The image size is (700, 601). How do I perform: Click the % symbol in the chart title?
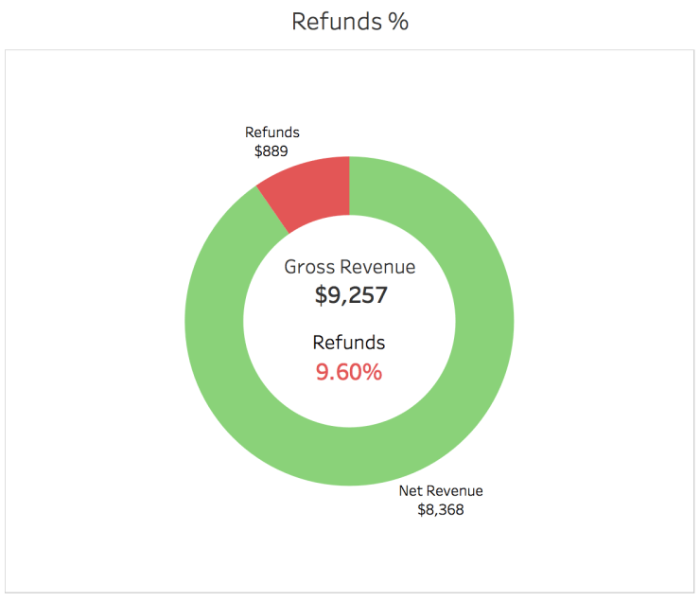tap(398, 22)
